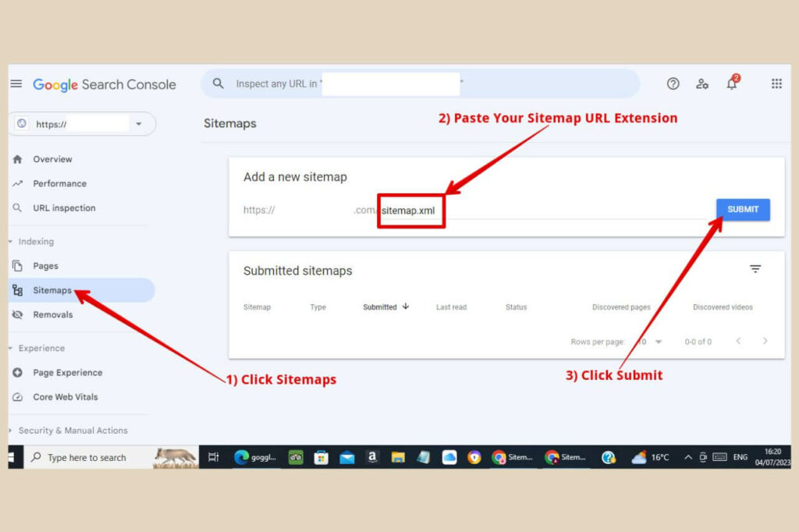799x532 pixels.
Task: Click the ENG language indicator
Action: (x=740, y=457)
